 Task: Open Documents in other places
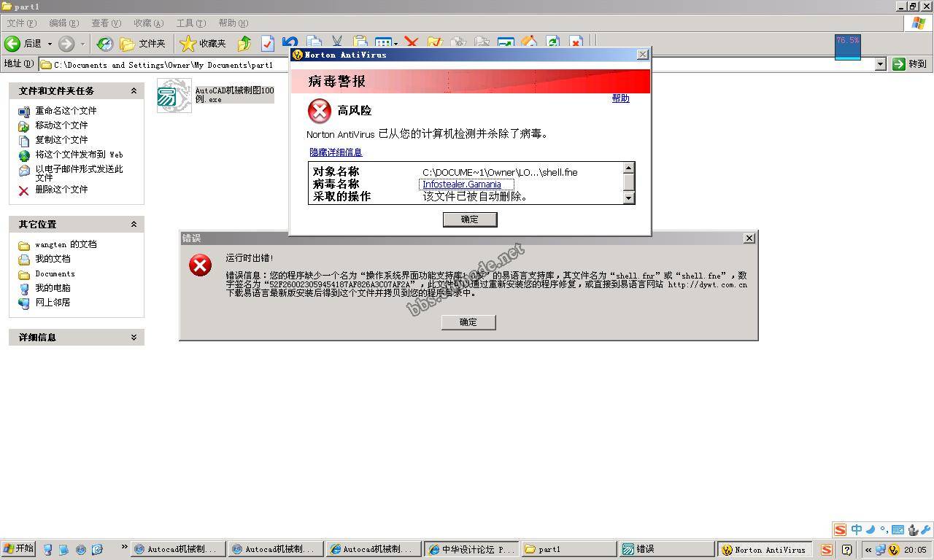click(x=55, y=273)
